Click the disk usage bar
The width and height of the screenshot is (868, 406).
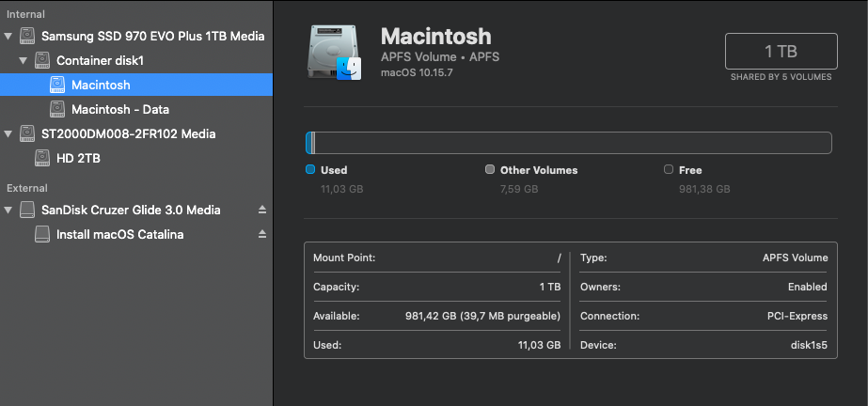point(569,143)
